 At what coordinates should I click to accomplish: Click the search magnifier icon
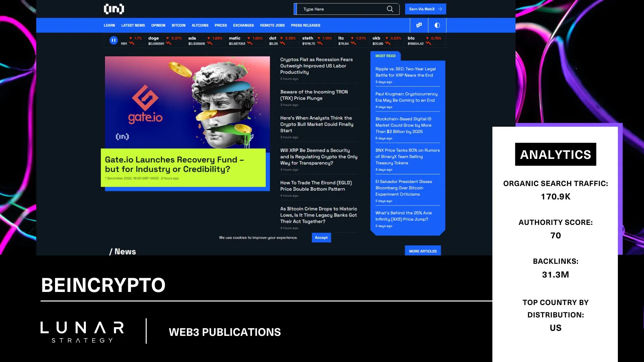390,9
